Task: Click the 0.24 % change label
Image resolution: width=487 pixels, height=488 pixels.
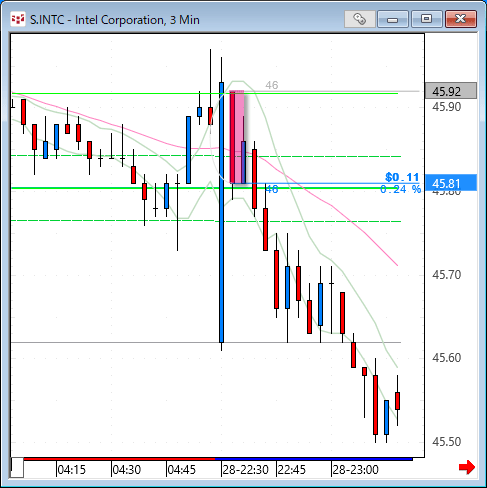Action: pyautogui.click(x=401, y=189)
